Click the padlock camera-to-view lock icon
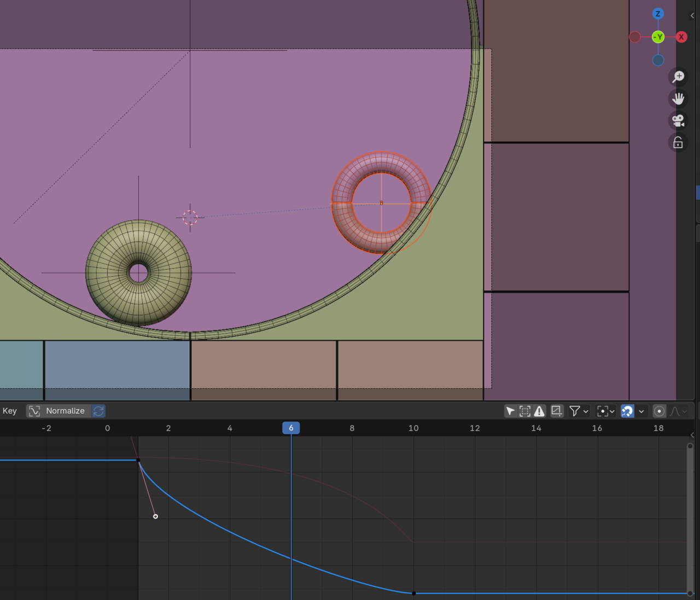700x600 pixels. tap(678, 143)
